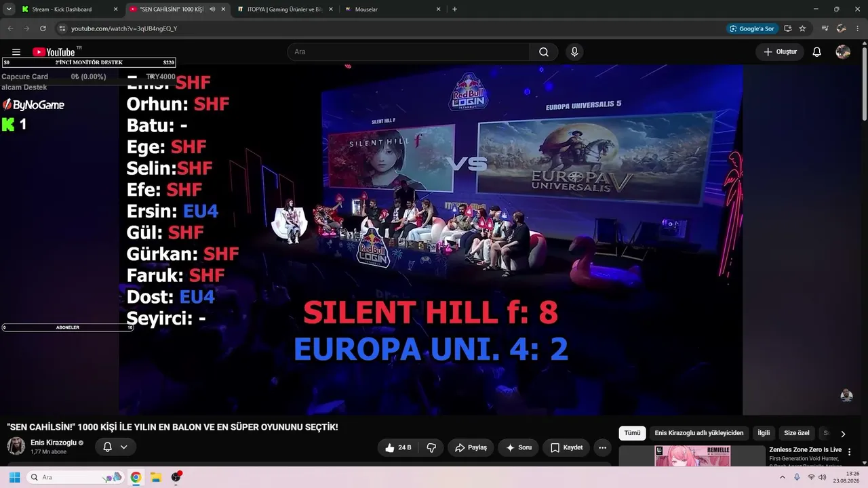Image resolution: width=868 pixels, height=488 pixels.
Task: Toggle the channel subscription notification bell
Action: pyautogui.click(x=107, y=447)
